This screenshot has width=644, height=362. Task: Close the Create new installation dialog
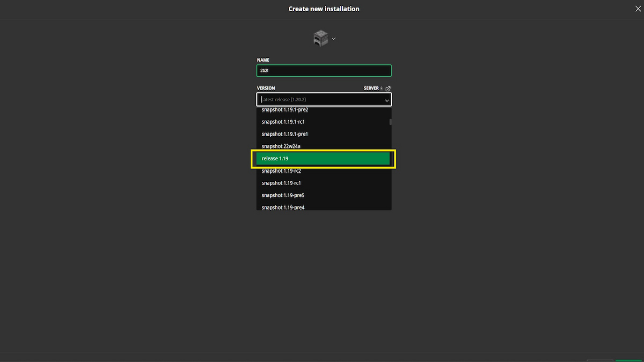point(638,8)
